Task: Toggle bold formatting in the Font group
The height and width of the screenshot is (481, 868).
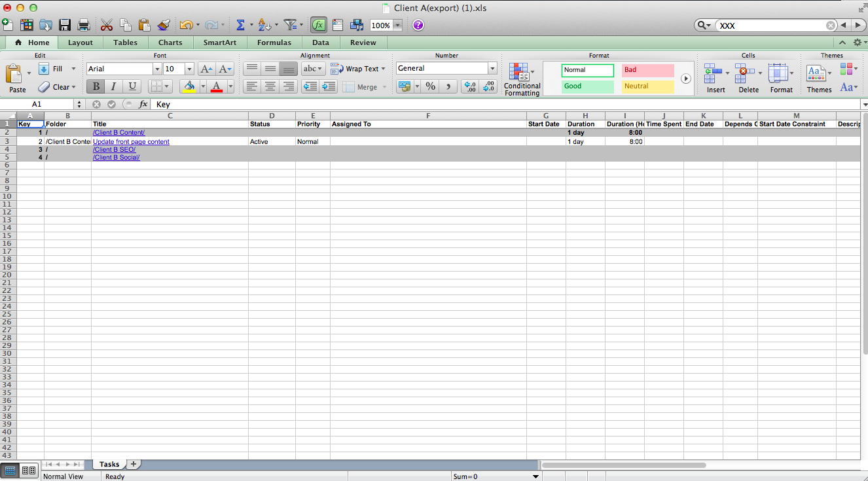Action: tap(95, 86)
